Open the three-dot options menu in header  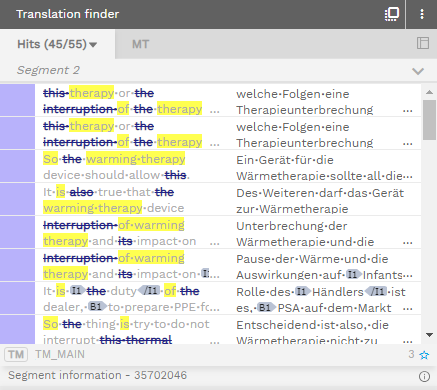422,14
